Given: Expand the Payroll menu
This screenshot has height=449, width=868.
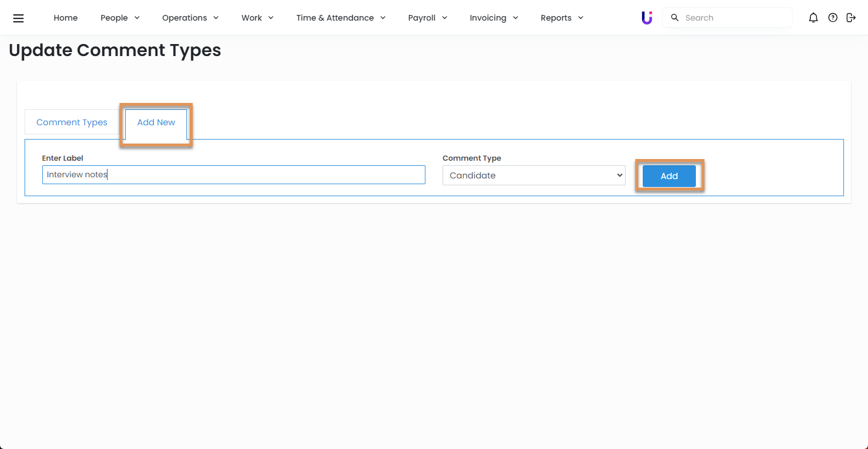Looking at the screenshot, I should [427, 18].
